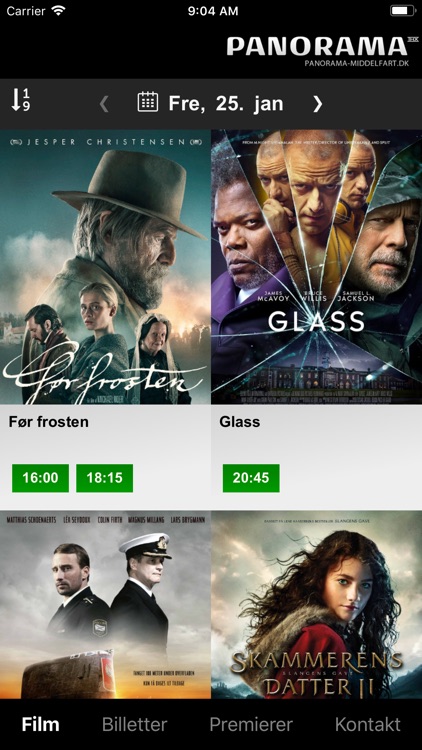
Task: Choose the 18:15 showtime for Før frosten
Action: [104, 478]
